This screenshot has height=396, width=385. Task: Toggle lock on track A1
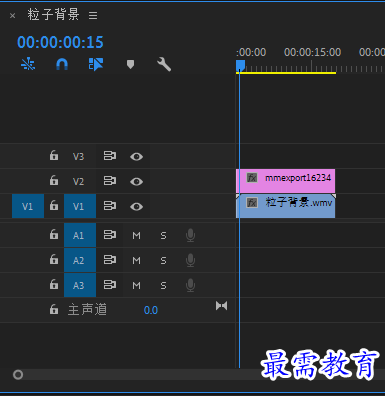(x=54, y=234)
